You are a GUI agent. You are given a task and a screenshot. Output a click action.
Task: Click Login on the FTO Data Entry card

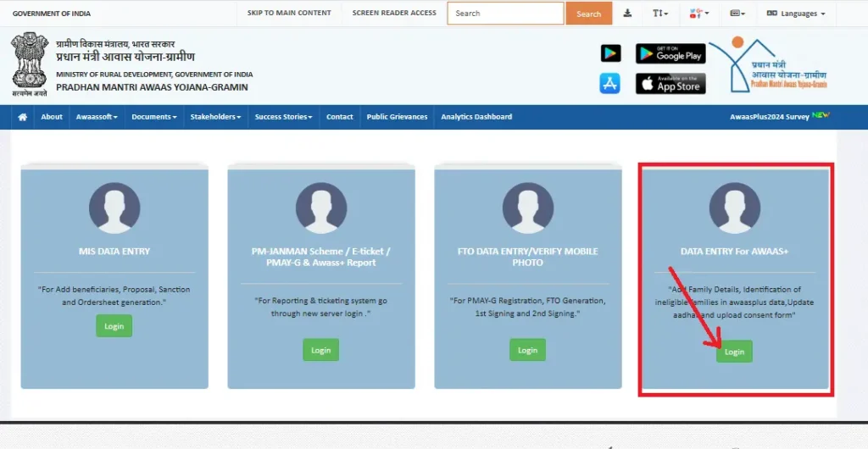coord(527,350)
